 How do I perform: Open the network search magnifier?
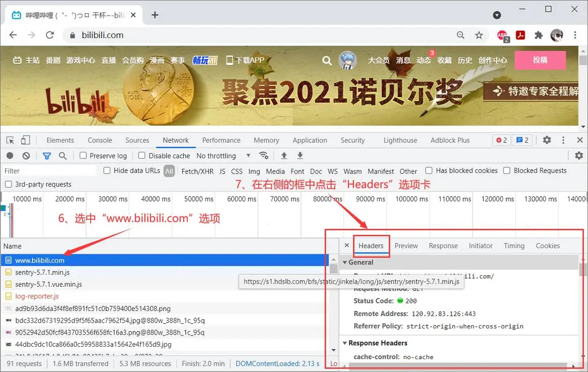pyautogui.click(x=63, y=155)
